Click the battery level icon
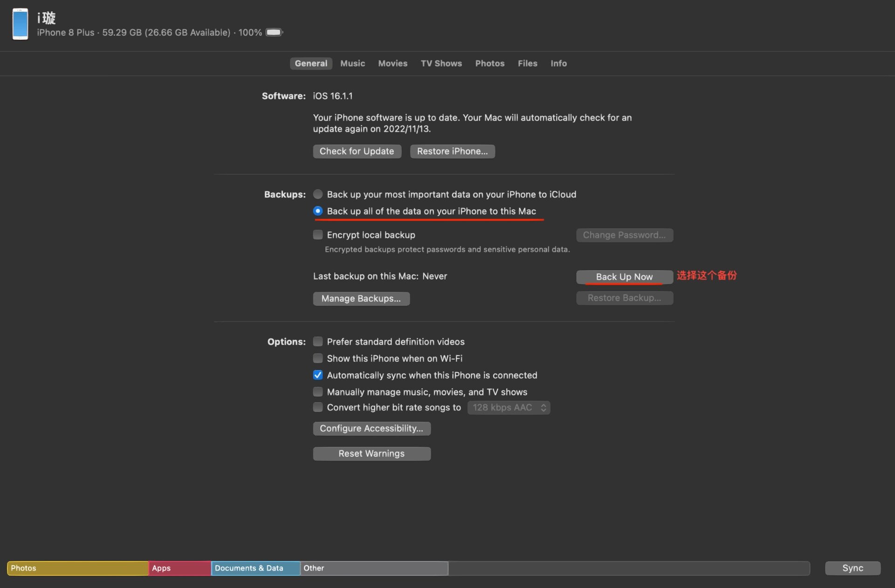The image size is (895, 588). click(274, 32)
